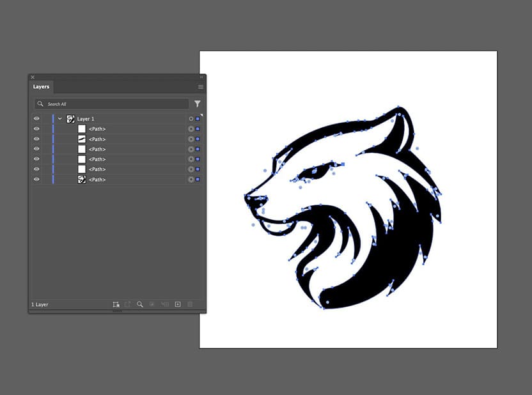The width and height of the screenshot is (532, 395).
Task: Hide the bottom Path layer
Action: [36, 179]
